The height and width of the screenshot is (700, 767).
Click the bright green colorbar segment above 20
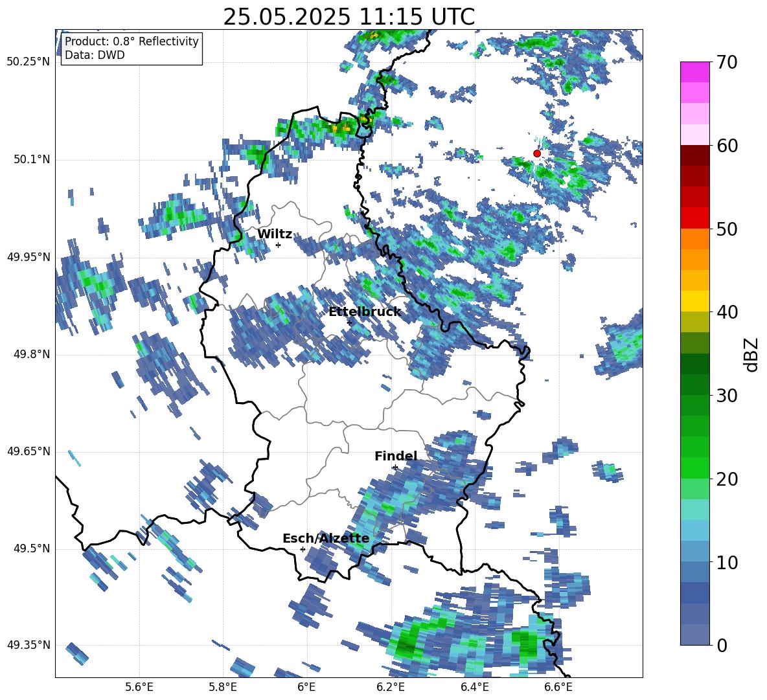(x=694, y=468)
